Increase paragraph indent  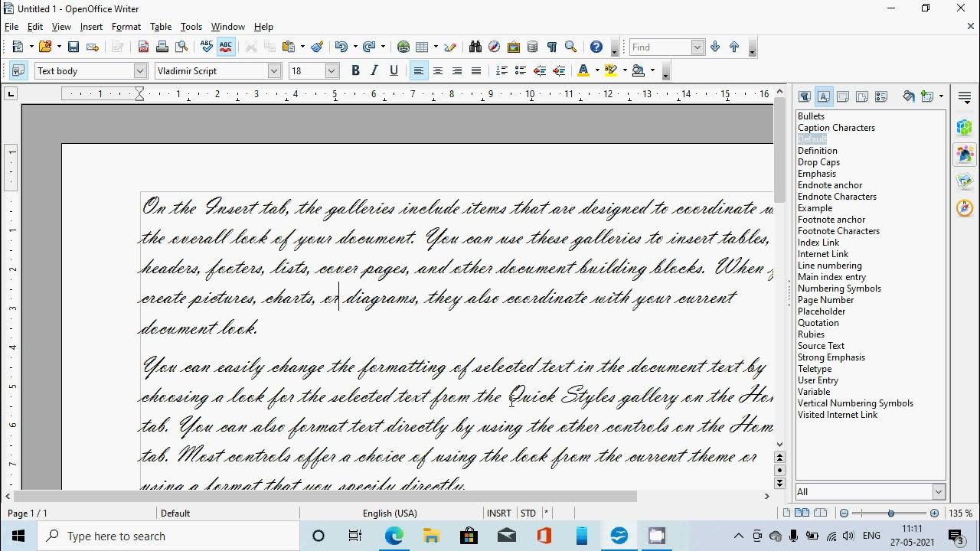click(559, 70)
